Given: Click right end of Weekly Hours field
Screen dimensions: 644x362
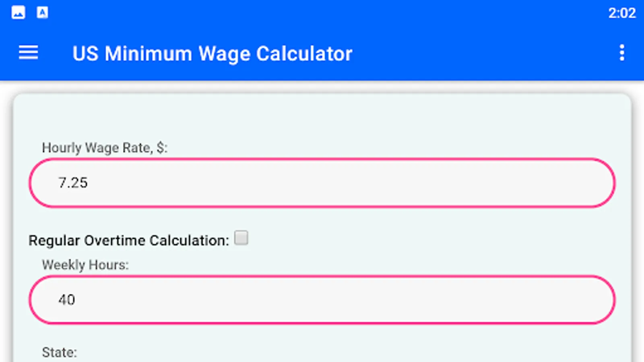Looking at the screenshot, I should 584,300.
